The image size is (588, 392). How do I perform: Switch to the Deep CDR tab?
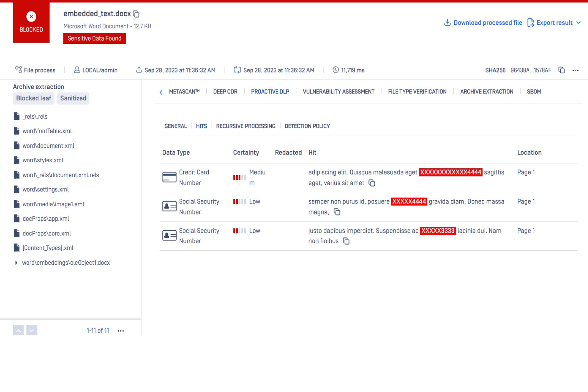[225, 92]
